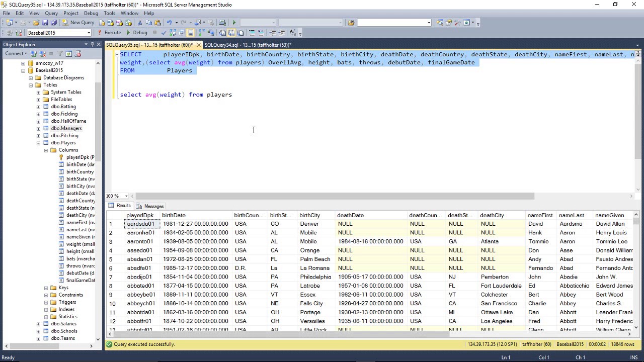Switch to the SQLQuery34.sql tab

[248, 45]
